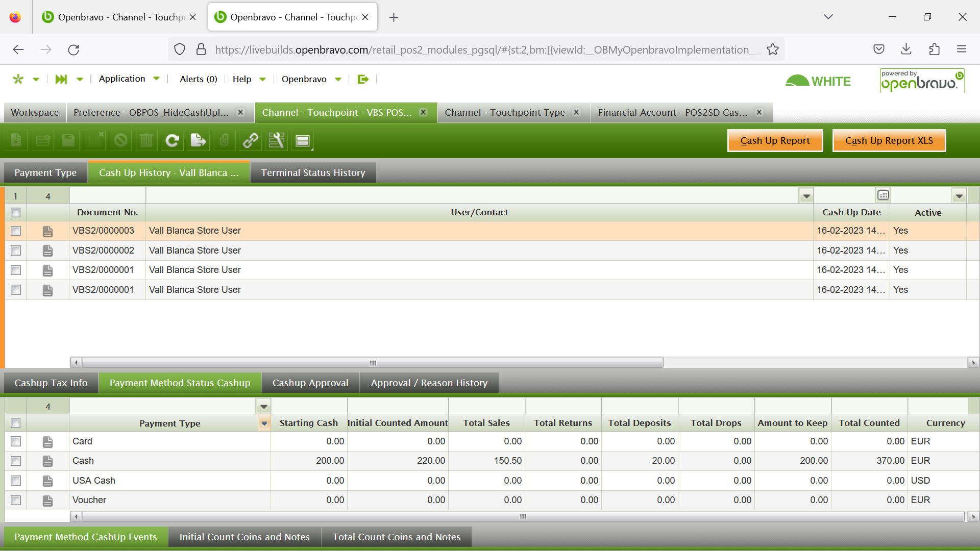Screen dimensions: 980x551
Task: Open the Active column filter dropdown
Action: [x=959, y=196]
